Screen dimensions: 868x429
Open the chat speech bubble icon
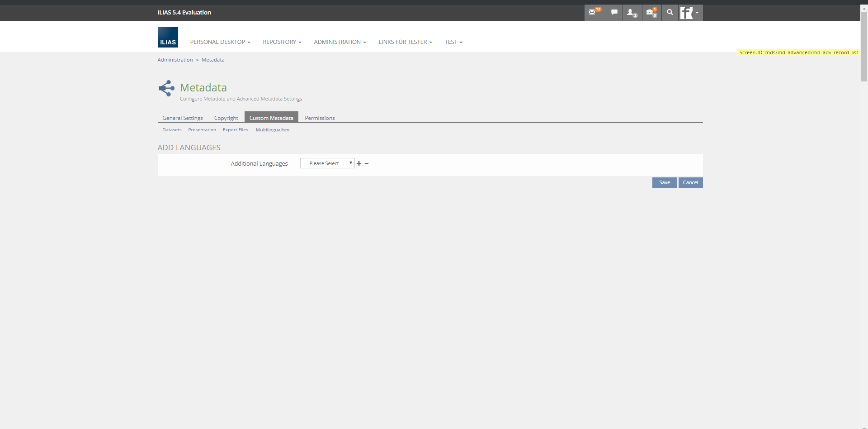coord(614,13)
